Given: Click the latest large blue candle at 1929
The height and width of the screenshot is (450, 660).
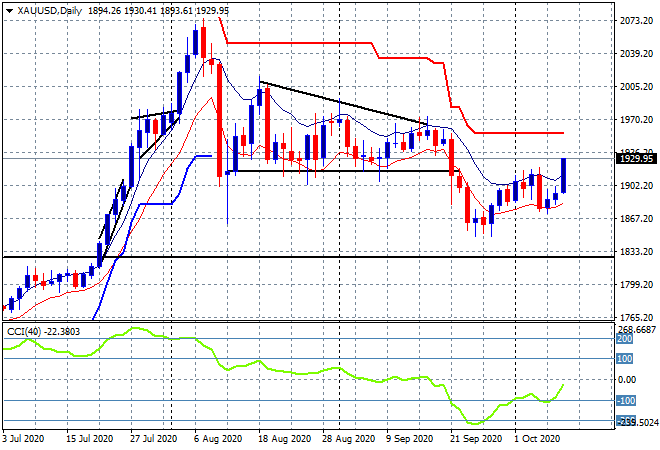Looking at the screenshot, I should [x=563, y=176].
